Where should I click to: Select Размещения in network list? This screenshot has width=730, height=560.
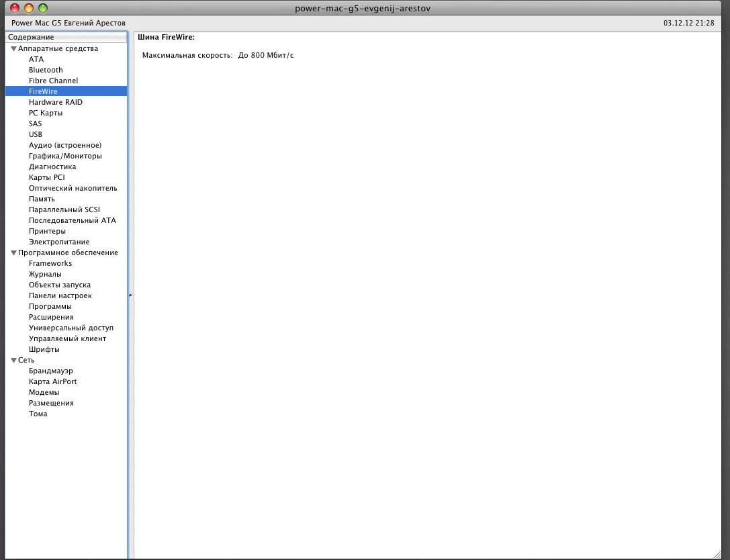[51, 403]
